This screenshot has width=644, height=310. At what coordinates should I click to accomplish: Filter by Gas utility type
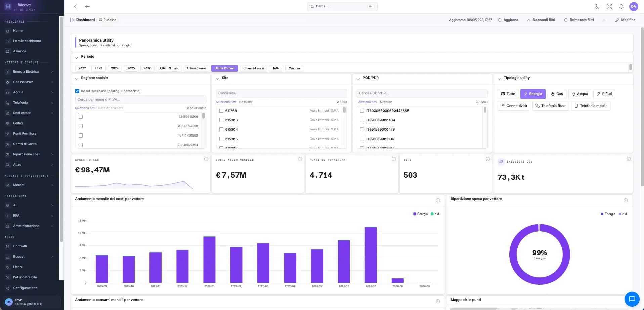pos(557,94)
